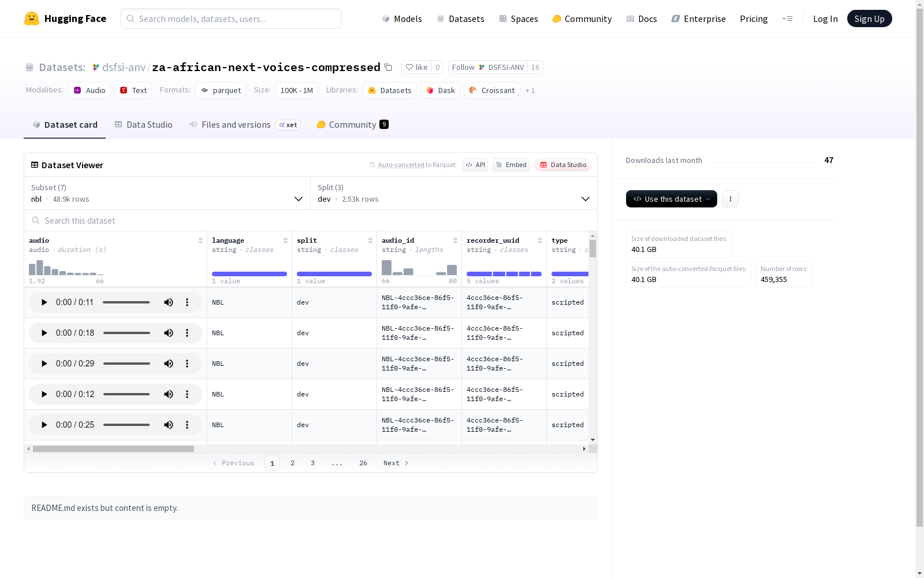Image resolution: width=924 pixels, height=578 pixels.
Task: Play the 0:18 audio clip
Action: pyautogui.click(x=44, y=333)
